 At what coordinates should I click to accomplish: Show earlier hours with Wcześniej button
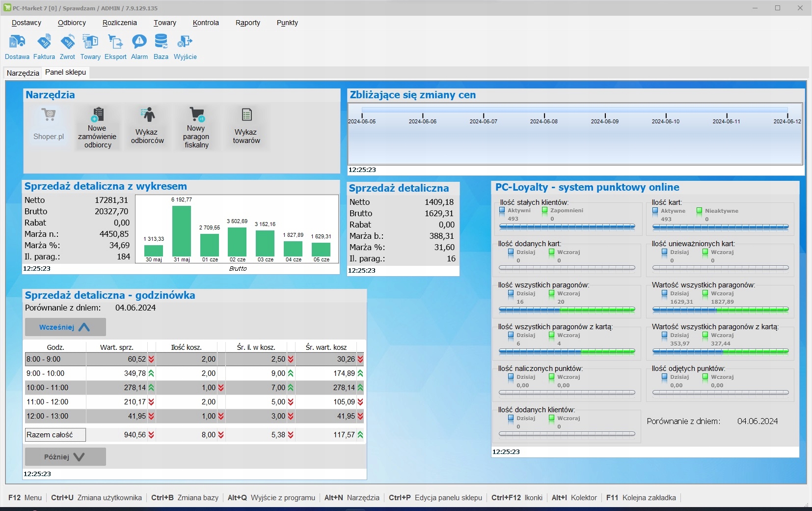[65, 327]
